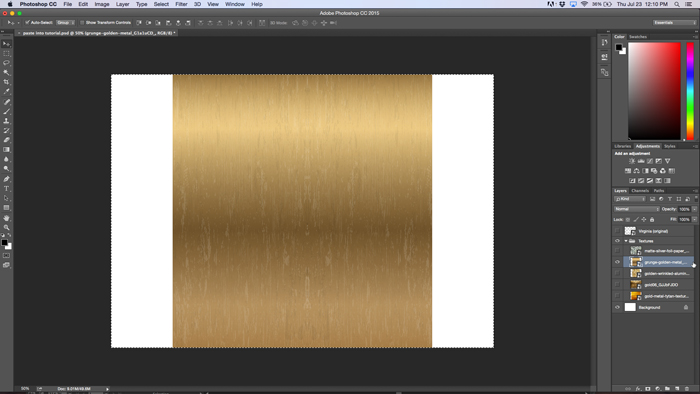Switch to the Channels tab
The image size is (700, 394).
coord(640,191)
